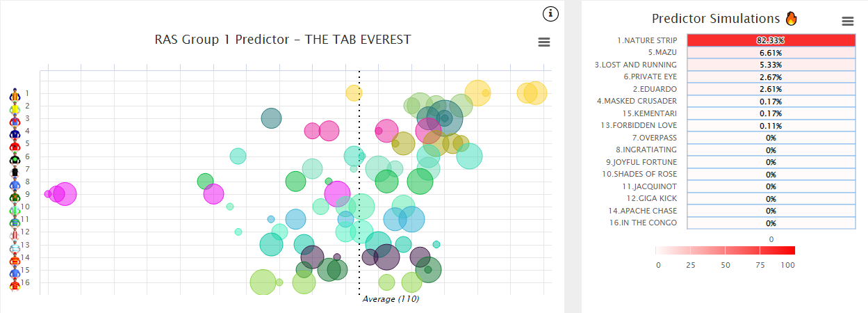Click the 2.EDUARDO label
This screenshot has width=868, height=313.
click(x=655, y=89)
